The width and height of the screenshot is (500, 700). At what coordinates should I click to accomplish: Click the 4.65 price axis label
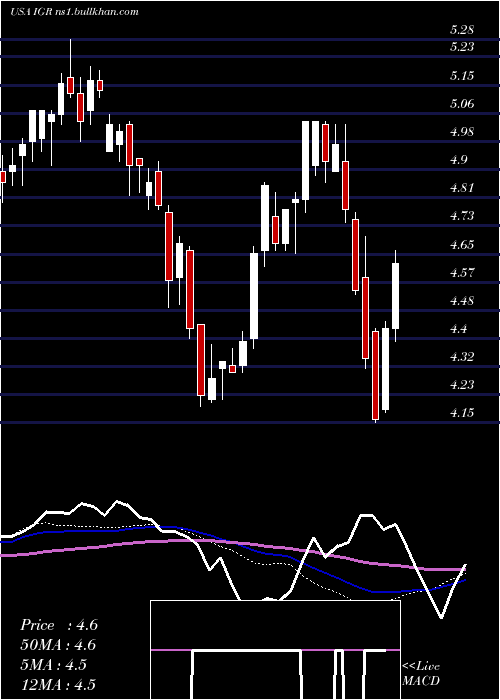461,245
